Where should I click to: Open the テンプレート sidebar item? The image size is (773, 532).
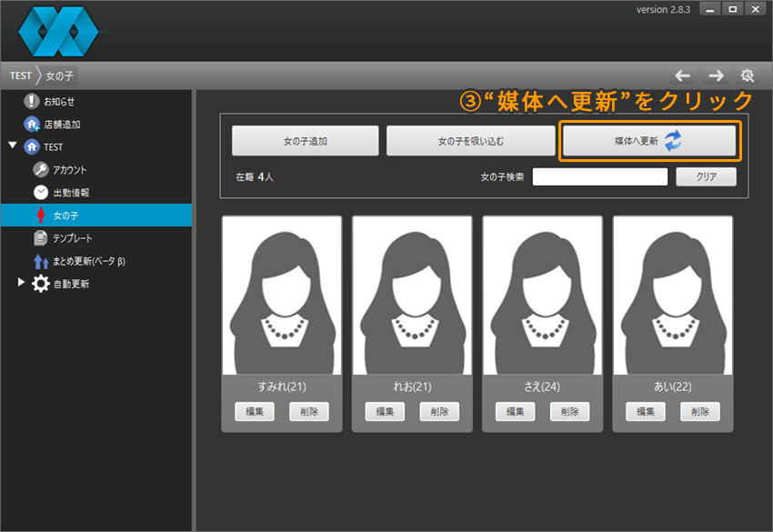[73, 238]
